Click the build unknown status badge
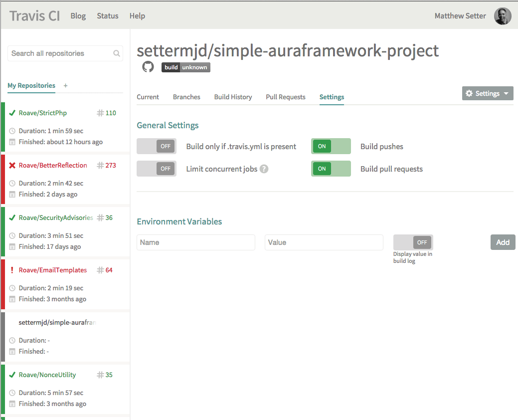The height and width of the screenshot is (420, 518). click(x=185, y=67)
